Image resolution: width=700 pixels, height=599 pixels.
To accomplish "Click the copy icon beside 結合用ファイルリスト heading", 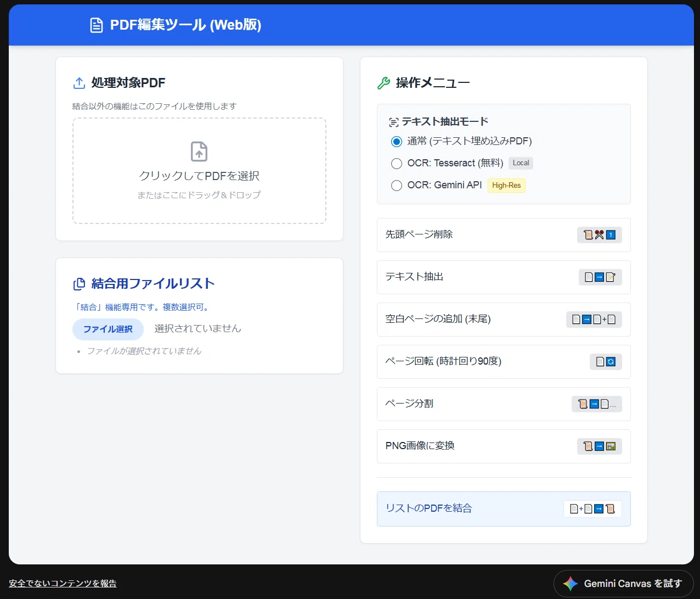I will tap(79, 284).
